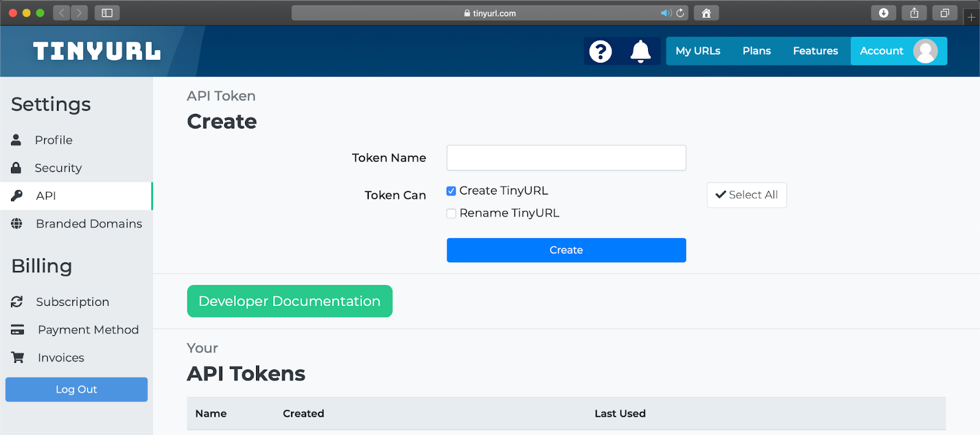Open a new tab with plus button

[971, 17]
